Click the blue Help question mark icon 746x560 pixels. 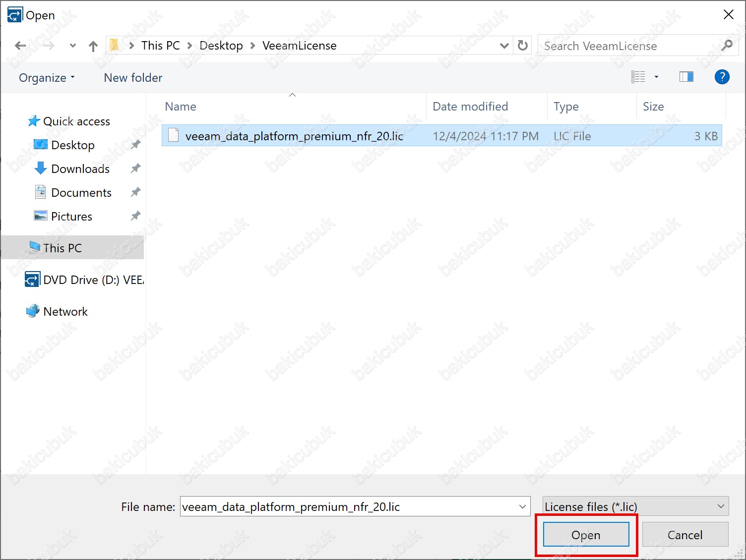(722, 77)
